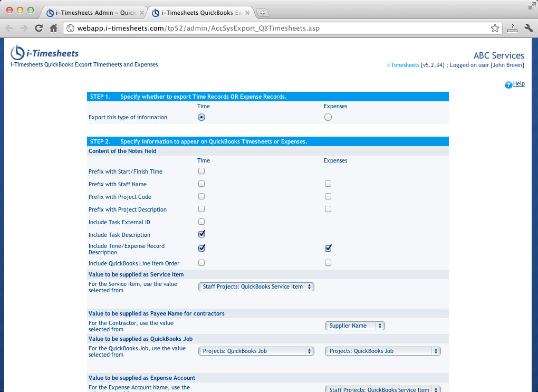Viewport: 538px width, 392px height.
Task: Enable Prefix with Project Description for Time
Action: click(x=201, y=209)
